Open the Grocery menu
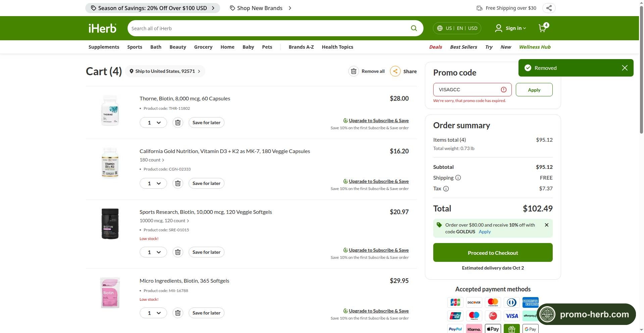The width and height of the screenshot is (644, 333). (x=203, y=47)
